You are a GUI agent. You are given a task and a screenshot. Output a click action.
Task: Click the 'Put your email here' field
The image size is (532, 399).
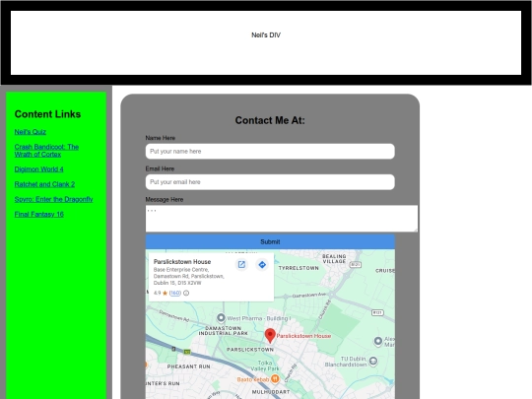point(270,182)
